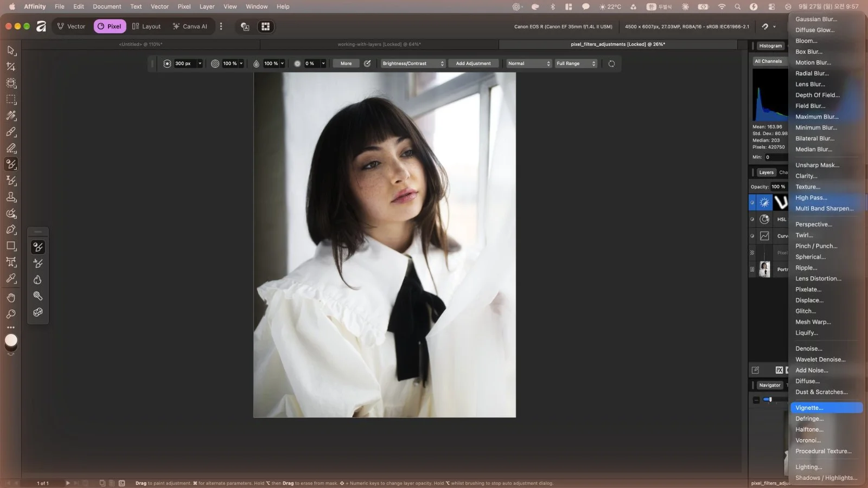The height and width of the screenshot is (488, 868).
Task: Choose Vignette... from the filters menu
Action: tap(826, 408)
